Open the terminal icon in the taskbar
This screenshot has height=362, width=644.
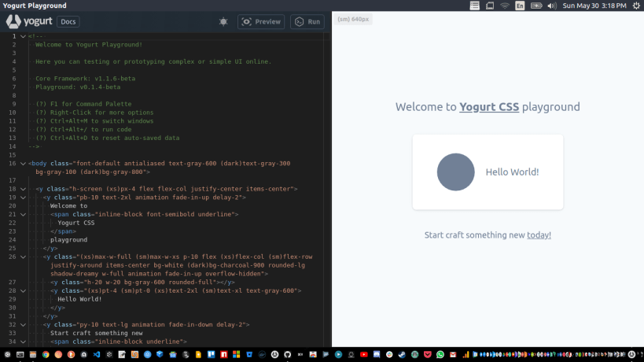20,355
